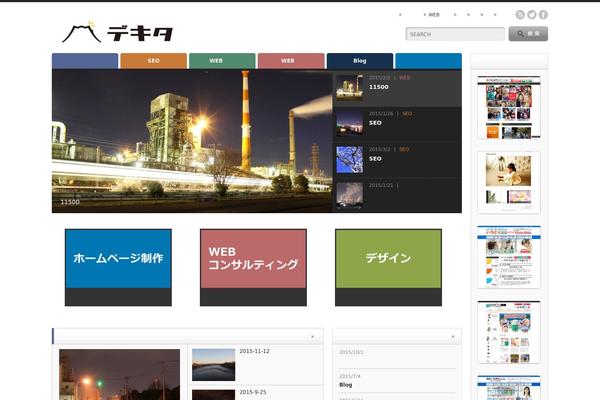600x400 pixels.
Task: Select the orange SEO tab
Action: [x=153, y=61]
